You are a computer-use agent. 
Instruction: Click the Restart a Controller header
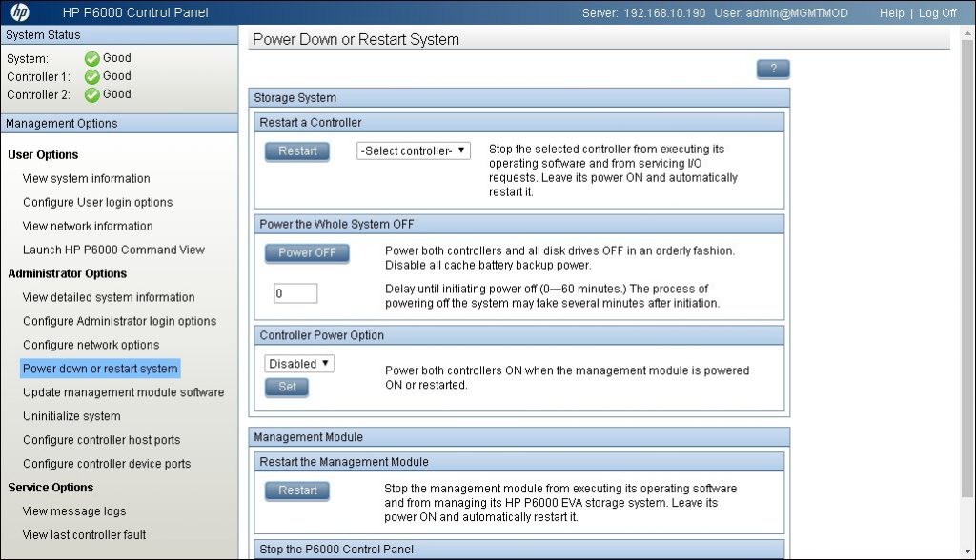pyautogui.click(x=519, y=123)
